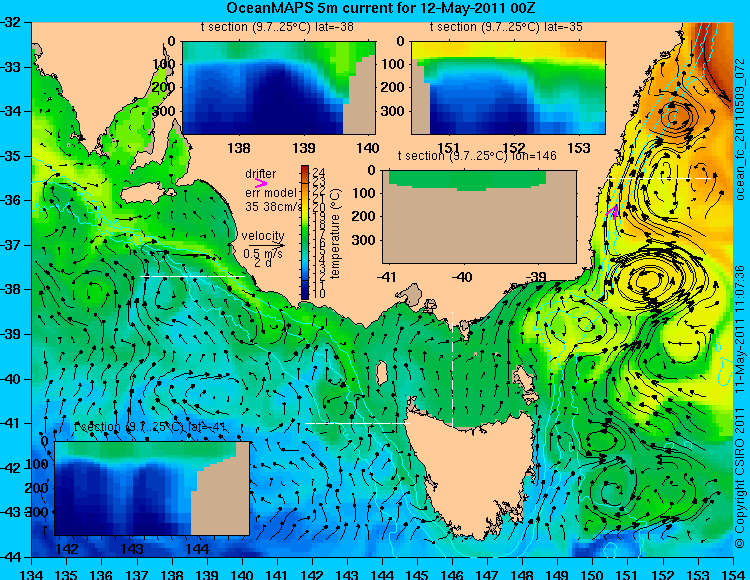Click '139' on the lat=-38 section axis

pos(304,148)
